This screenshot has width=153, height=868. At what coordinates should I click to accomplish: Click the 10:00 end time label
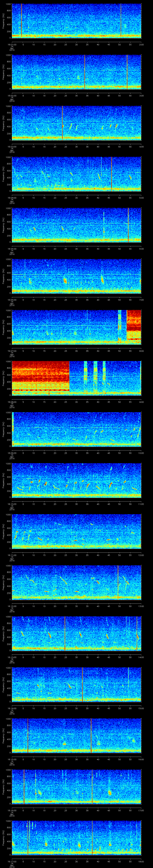(141, 453)
